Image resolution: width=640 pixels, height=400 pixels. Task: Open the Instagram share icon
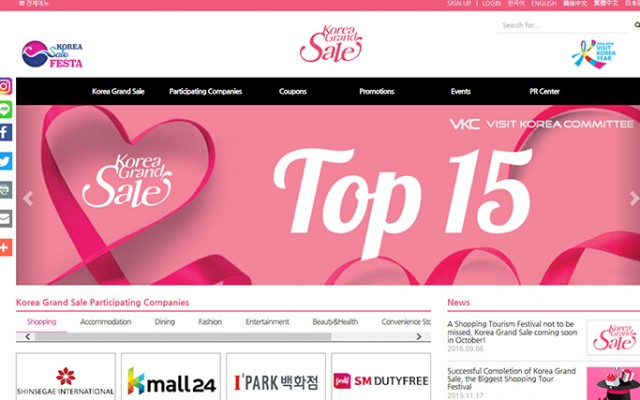click(x=5, y=88)
